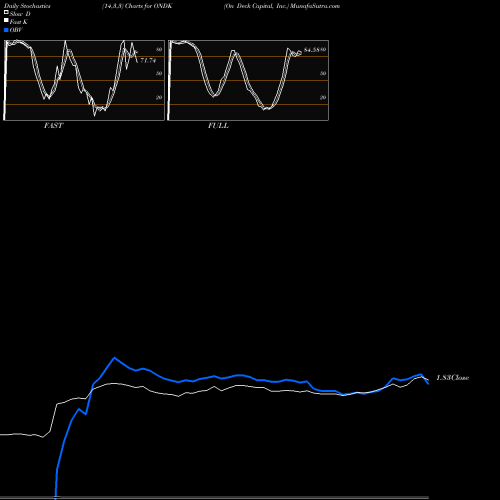Click the blue OBV line peak

point(115,358)
